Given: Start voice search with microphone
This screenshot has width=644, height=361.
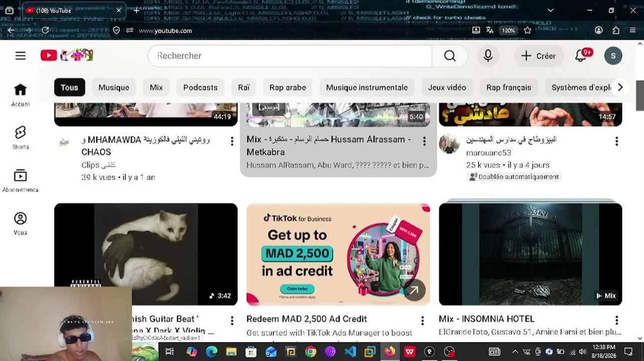Looking at the screenshot, I should [488, 56].
